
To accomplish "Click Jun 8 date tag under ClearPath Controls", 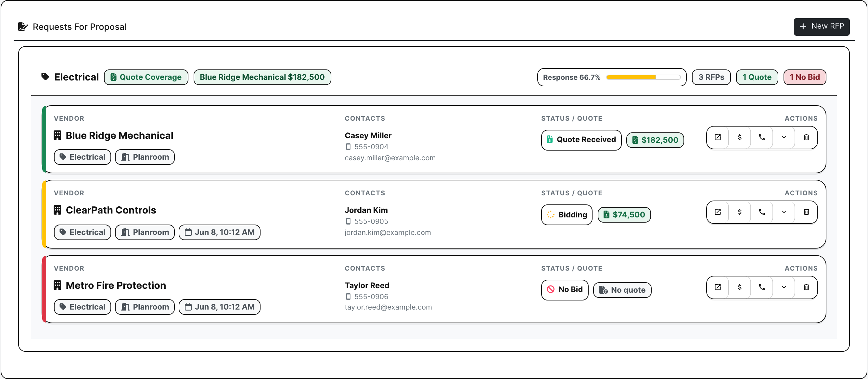I will tap(219, 233).
